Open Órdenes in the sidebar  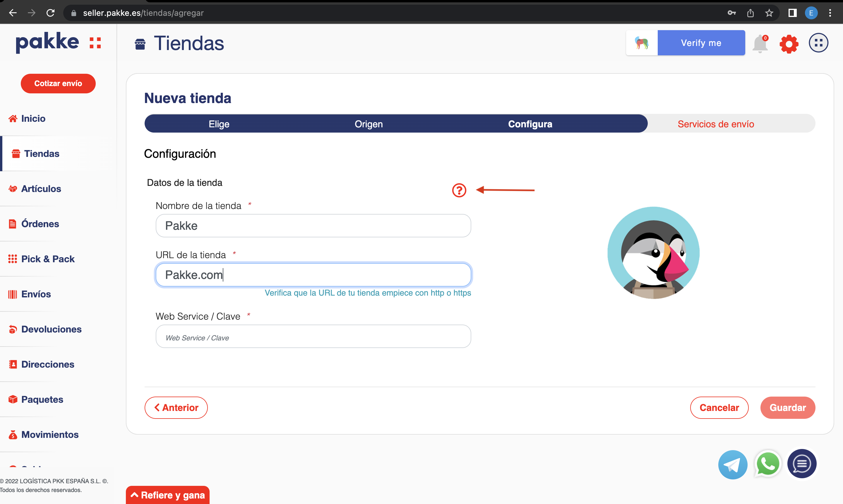[40, 224]
